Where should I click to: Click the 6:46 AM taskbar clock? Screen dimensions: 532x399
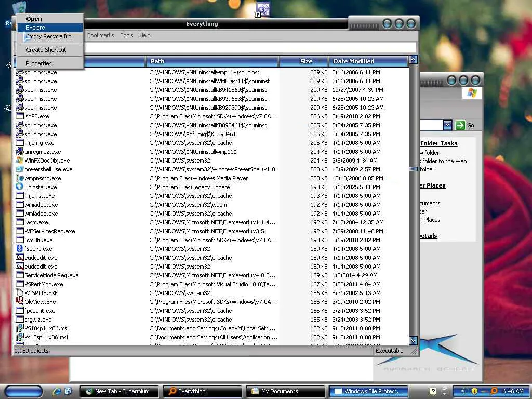coord(513,391)
